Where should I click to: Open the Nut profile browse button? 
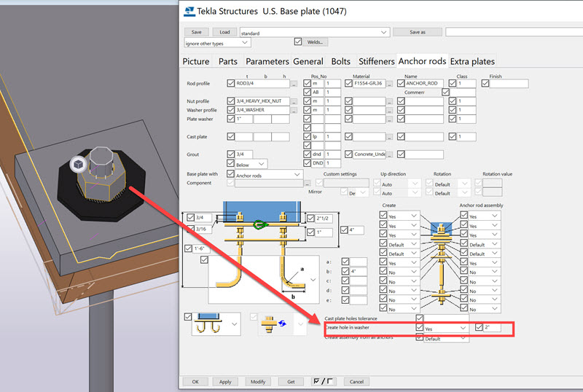pyautogui.click(x=294, y=101)
